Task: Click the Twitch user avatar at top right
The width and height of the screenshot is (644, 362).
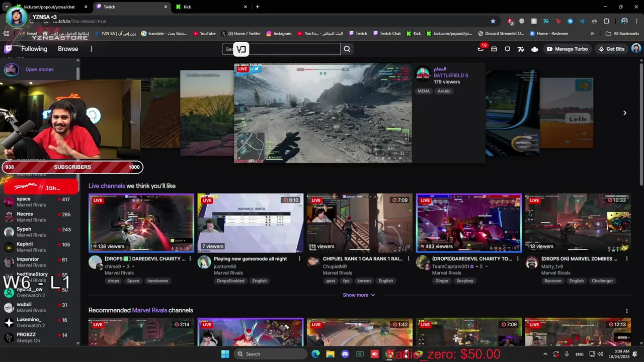Action: [x=636, y=49]
